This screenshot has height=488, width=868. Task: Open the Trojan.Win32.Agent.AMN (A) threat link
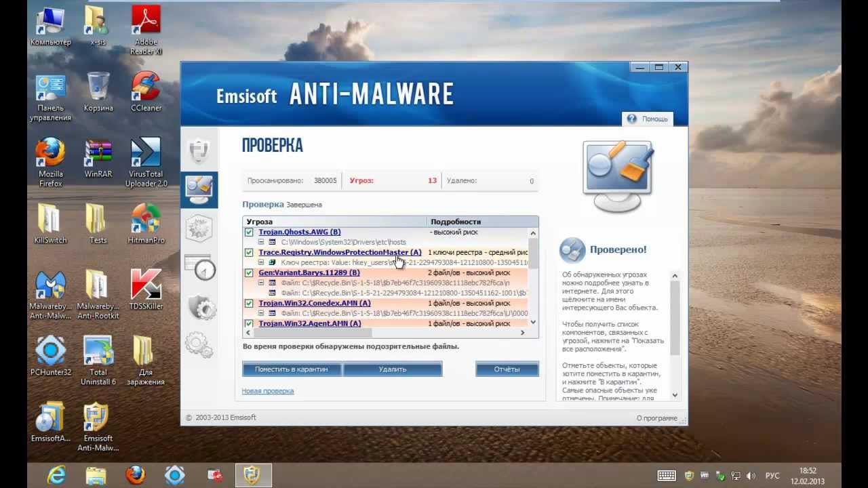[x=310, y=323]
